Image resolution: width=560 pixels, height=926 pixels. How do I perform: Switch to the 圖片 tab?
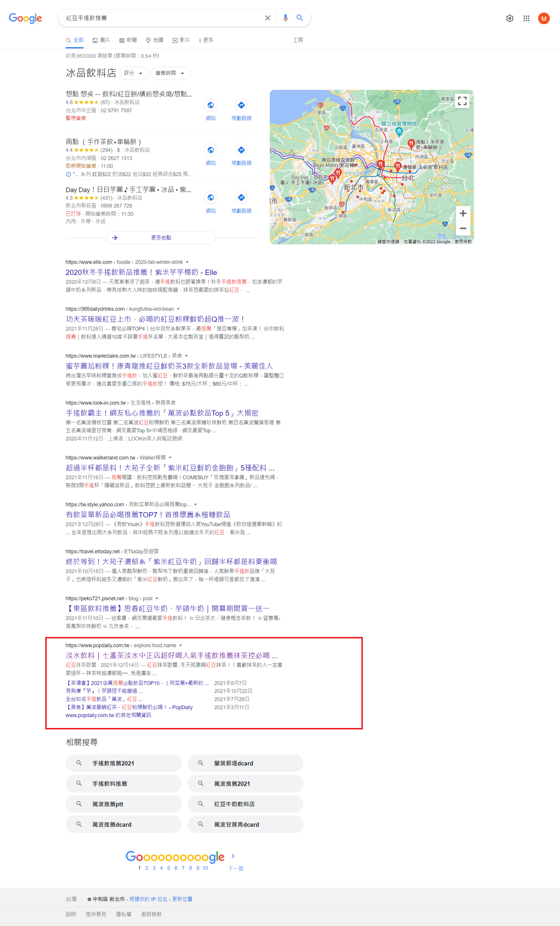pyautogui.click(x=101, y=40)
